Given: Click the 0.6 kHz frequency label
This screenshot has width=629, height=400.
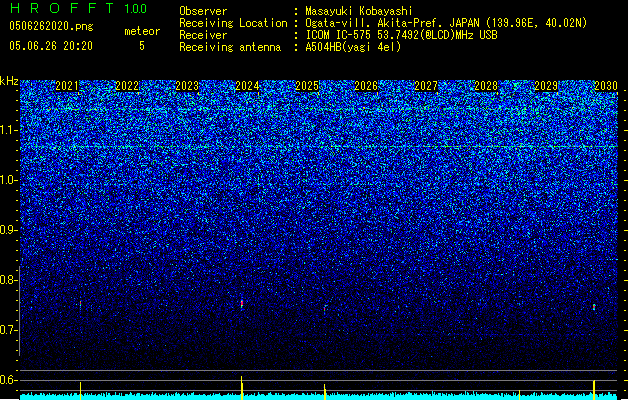Looking at the screenshot, I should point(8,380).
